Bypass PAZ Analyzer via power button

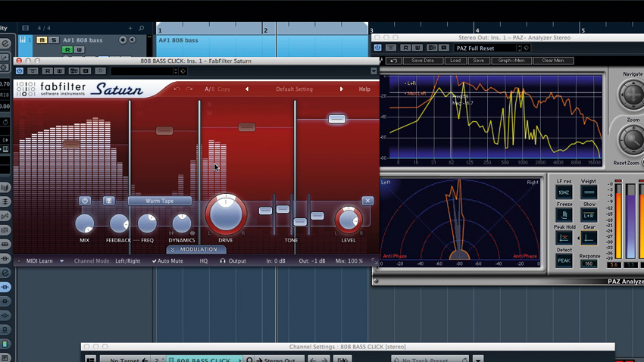(x=378, y=48)
